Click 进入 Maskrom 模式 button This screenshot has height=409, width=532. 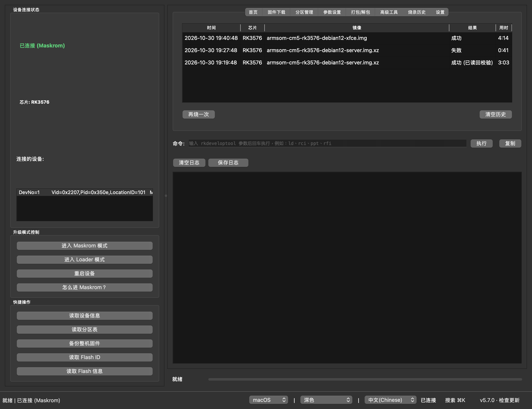coord(85,246)
